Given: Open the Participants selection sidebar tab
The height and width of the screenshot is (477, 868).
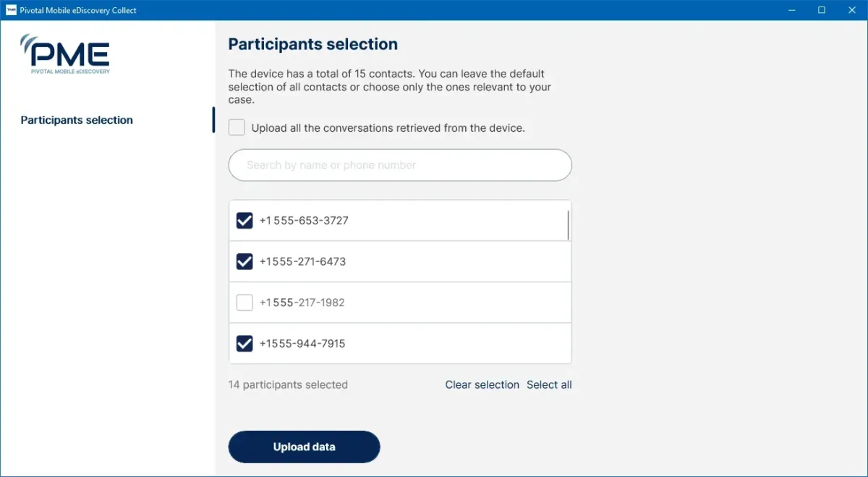Looking at the screenshot, I should pyautogui.click(x=77, y=120).
